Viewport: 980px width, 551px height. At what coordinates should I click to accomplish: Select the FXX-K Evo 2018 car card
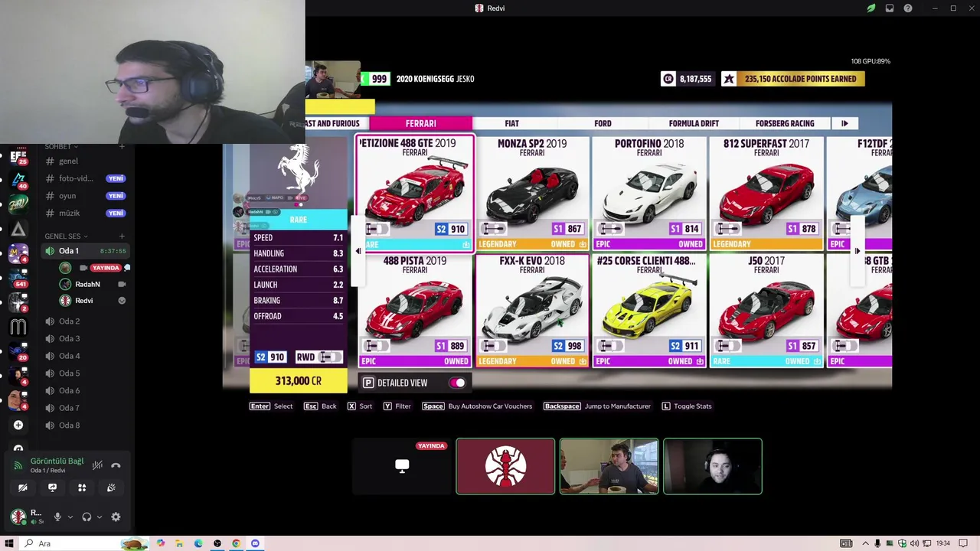pos(532,311)
